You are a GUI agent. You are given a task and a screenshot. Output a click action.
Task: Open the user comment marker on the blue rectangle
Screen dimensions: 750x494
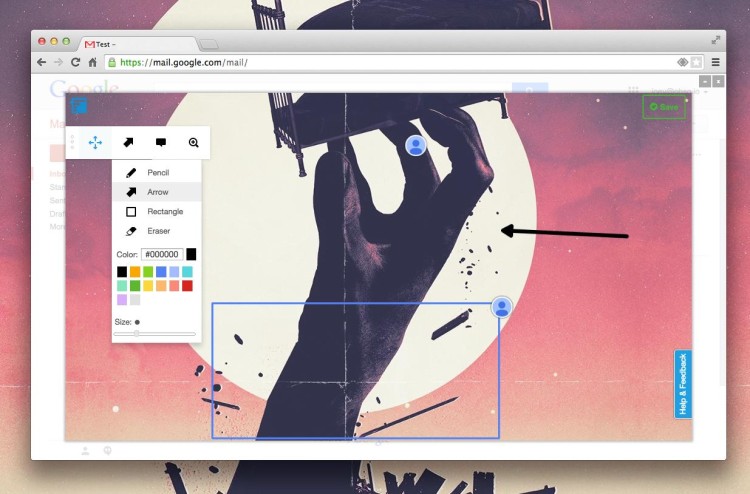502,307
